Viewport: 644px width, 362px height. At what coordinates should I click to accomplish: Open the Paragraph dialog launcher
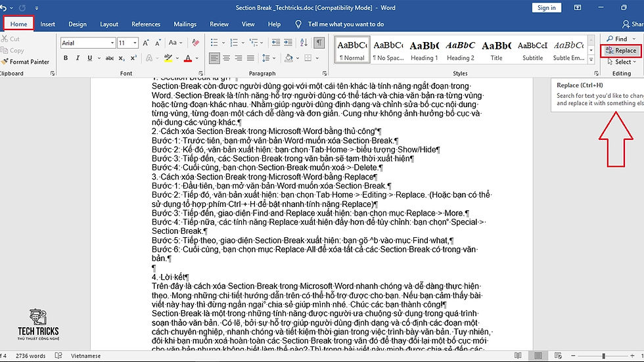(325, 74)
